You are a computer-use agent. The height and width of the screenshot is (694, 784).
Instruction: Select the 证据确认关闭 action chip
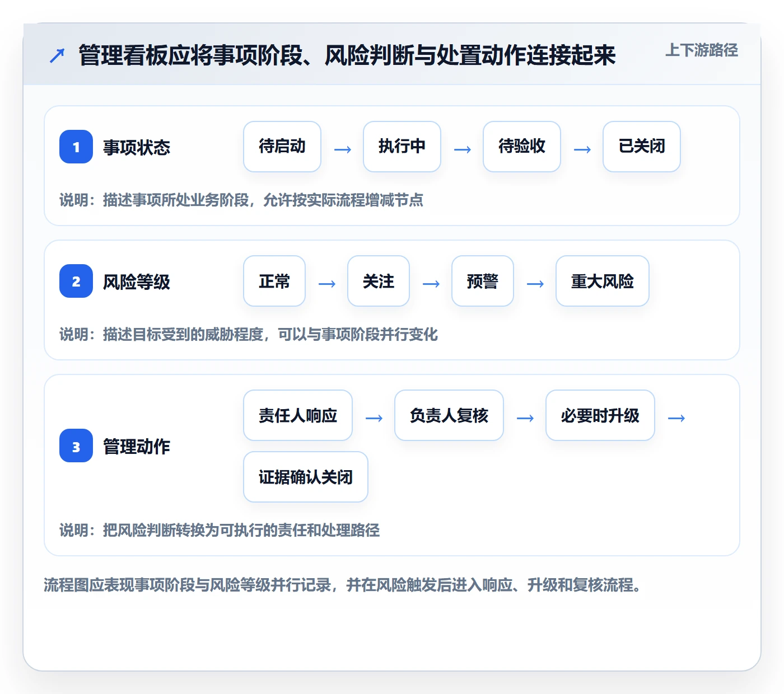pos(306,477)
